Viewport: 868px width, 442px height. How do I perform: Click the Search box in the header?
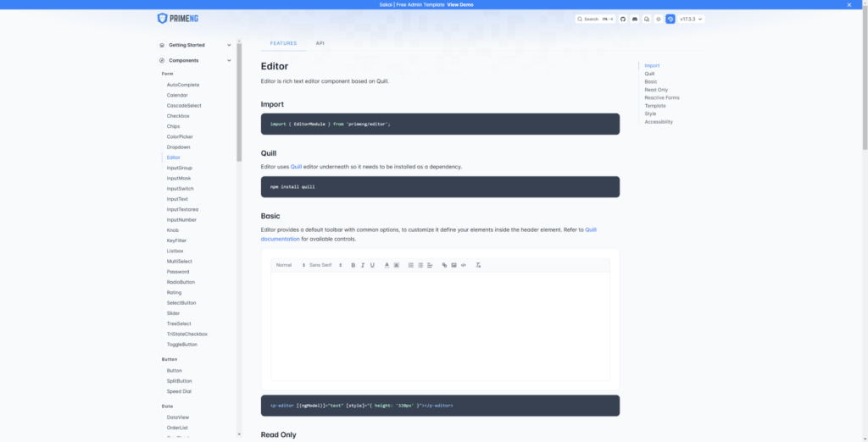(595, 19)
